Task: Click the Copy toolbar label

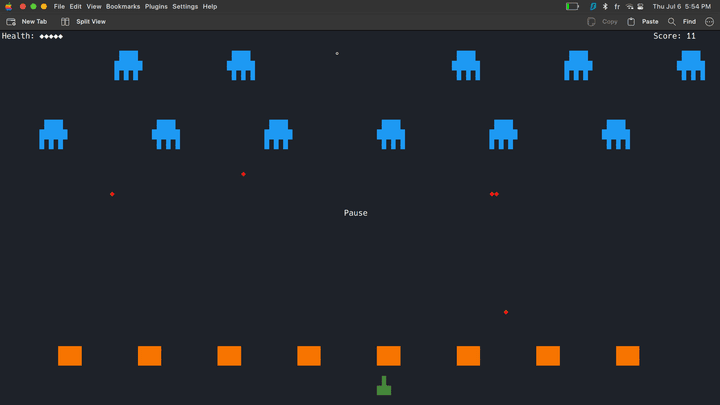Action: click(x=609, y=22)
